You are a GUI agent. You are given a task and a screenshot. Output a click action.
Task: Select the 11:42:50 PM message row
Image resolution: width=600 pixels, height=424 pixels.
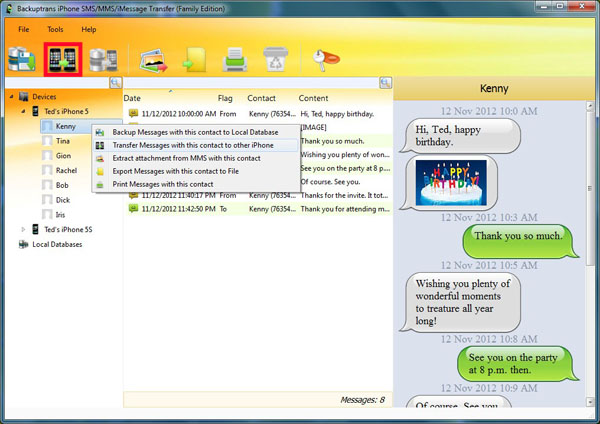(259, 209)
